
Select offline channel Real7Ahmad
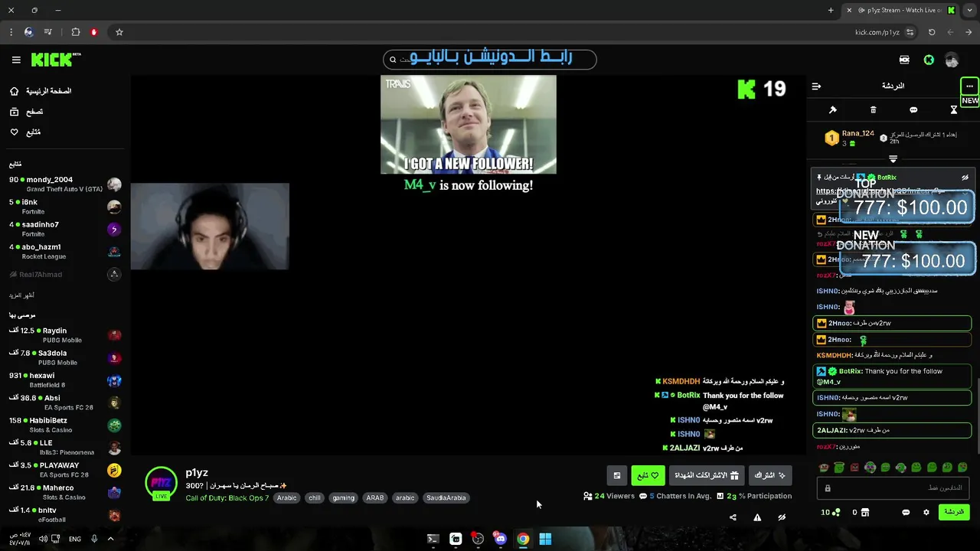(65, 274)
